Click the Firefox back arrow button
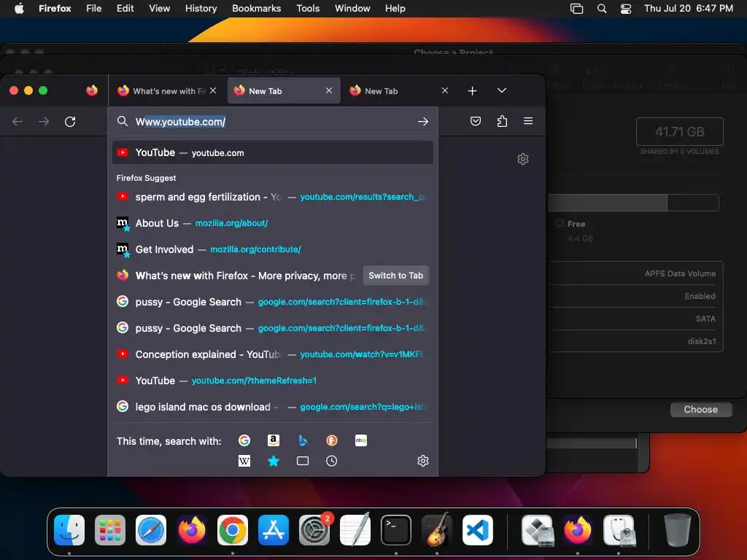Image resolution: width=747 pixels, height=560 pixels. (x=18, y=122)
